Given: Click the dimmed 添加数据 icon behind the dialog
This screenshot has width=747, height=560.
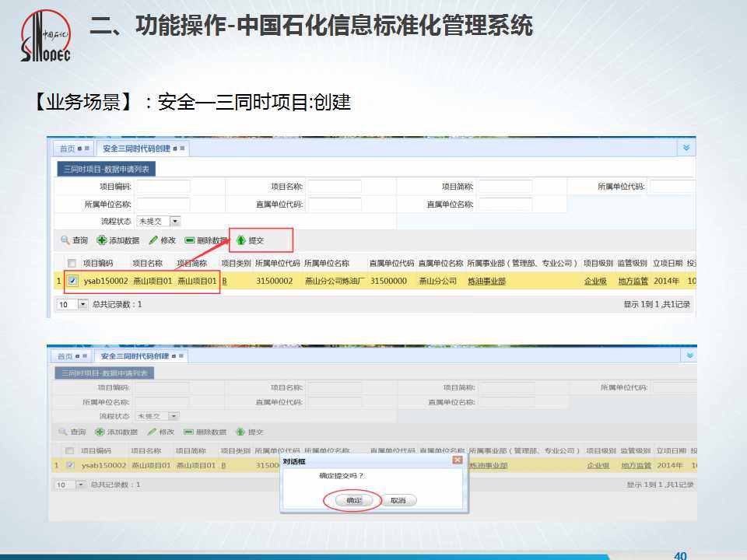Looking at the screenshot, I should coord(100,432).
